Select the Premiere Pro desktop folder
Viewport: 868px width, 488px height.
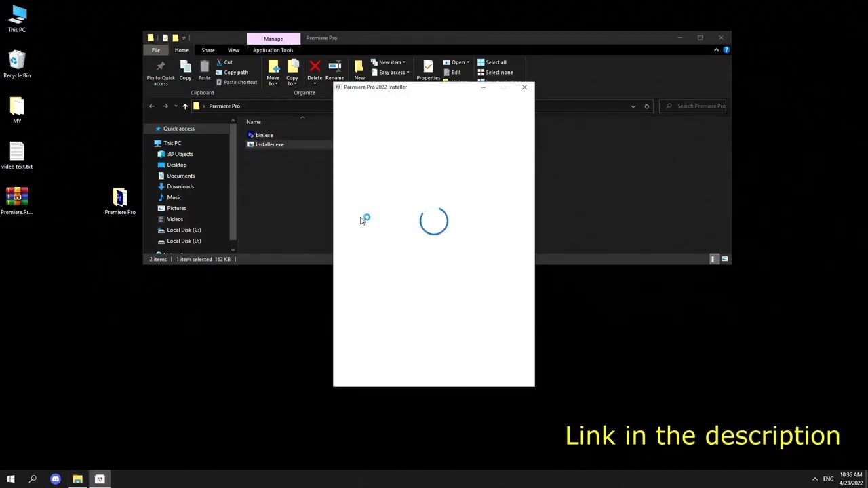[x=120, y=201]
